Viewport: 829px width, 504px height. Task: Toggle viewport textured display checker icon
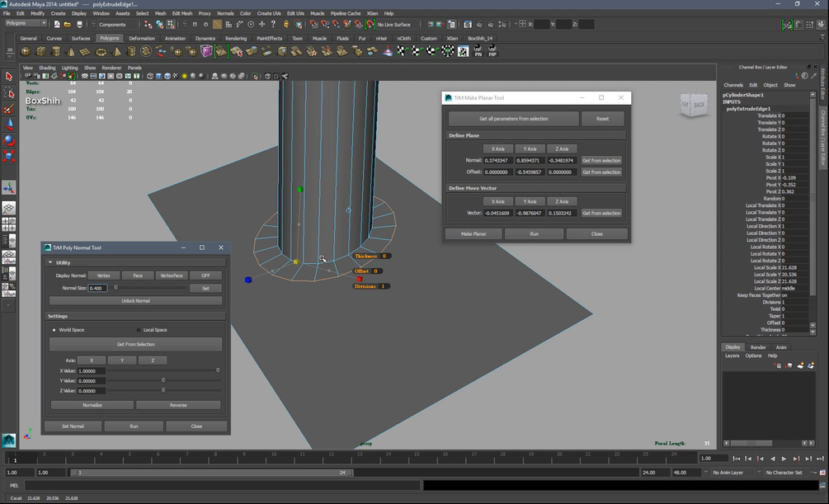click(176, 76)
